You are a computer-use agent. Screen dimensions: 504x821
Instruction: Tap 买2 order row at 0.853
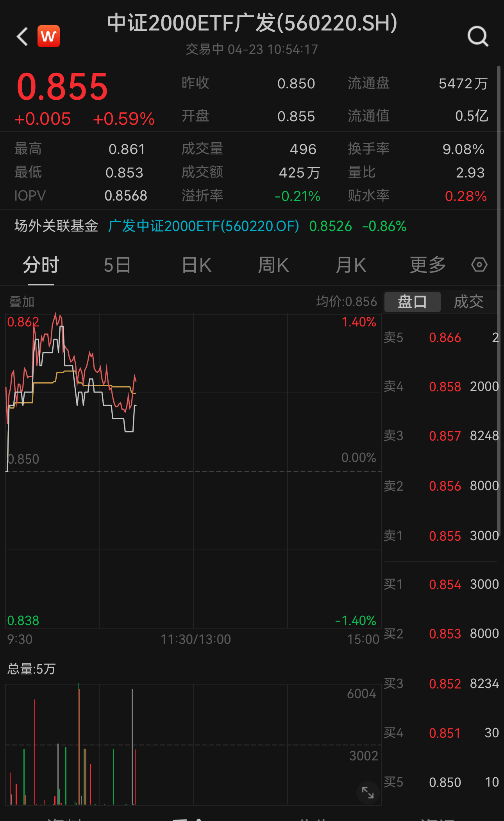(x=441, y=634)
